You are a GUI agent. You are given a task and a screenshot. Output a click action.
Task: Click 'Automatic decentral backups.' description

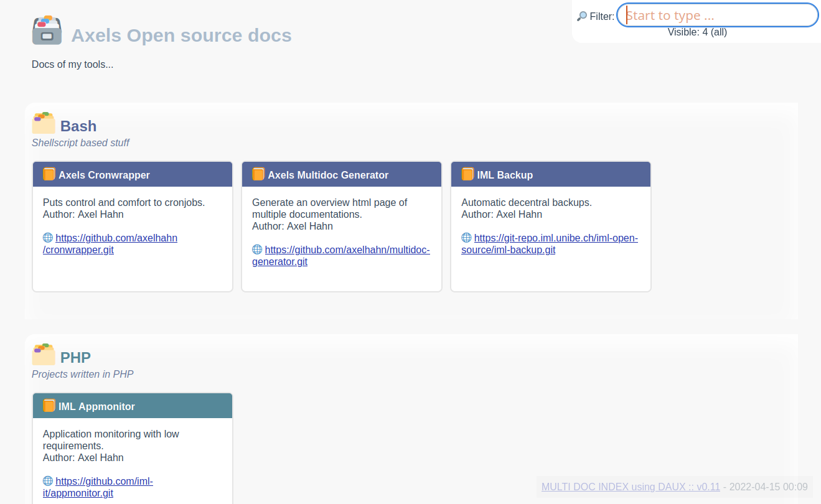click(527, 203)
